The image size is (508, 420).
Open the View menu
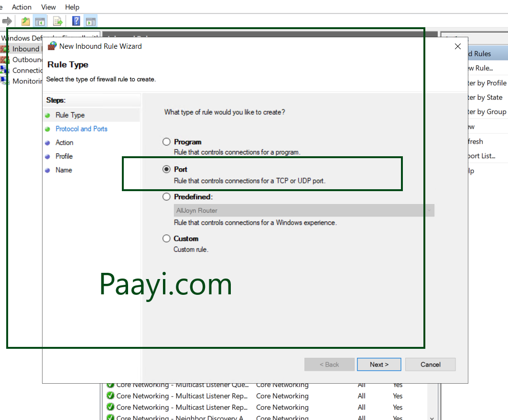49,7
